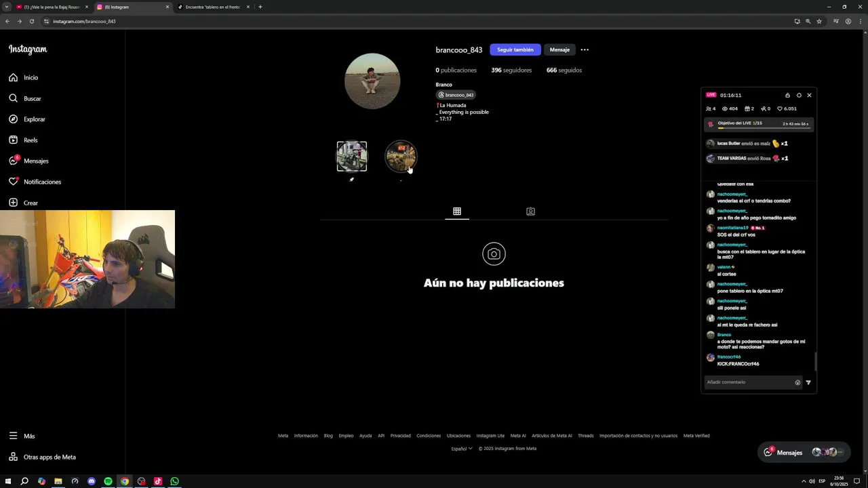Image resolution: width=868 pixels, height=488 pixels.
Task: Click the Seguir también button
Action: [x=515, y=49]
